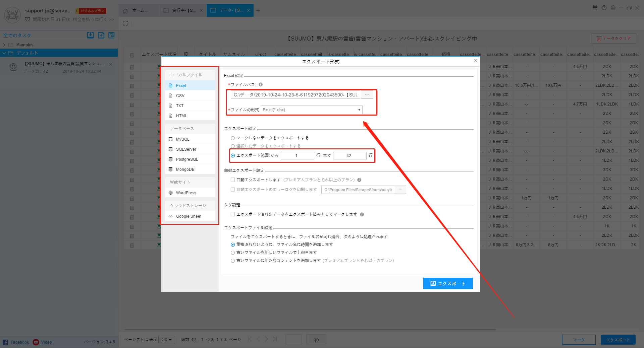Click the new task icon in task panel

(x=101, y=35)
